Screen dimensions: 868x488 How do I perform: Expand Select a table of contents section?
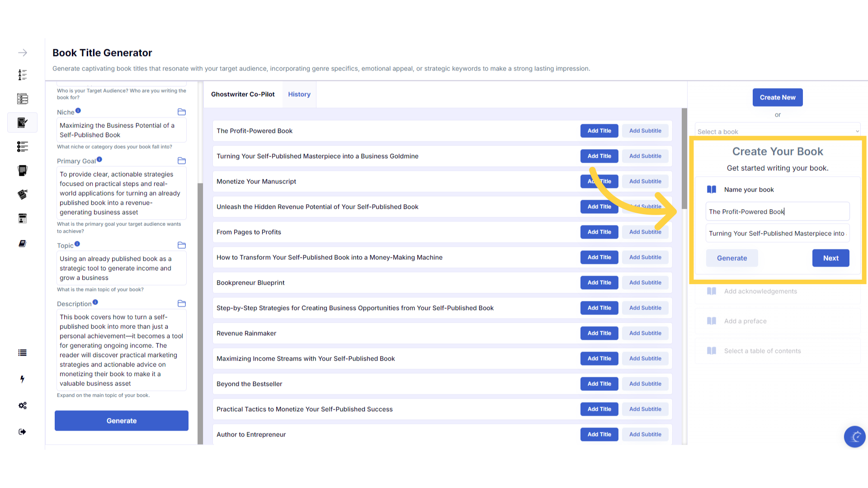click(762, 351)
